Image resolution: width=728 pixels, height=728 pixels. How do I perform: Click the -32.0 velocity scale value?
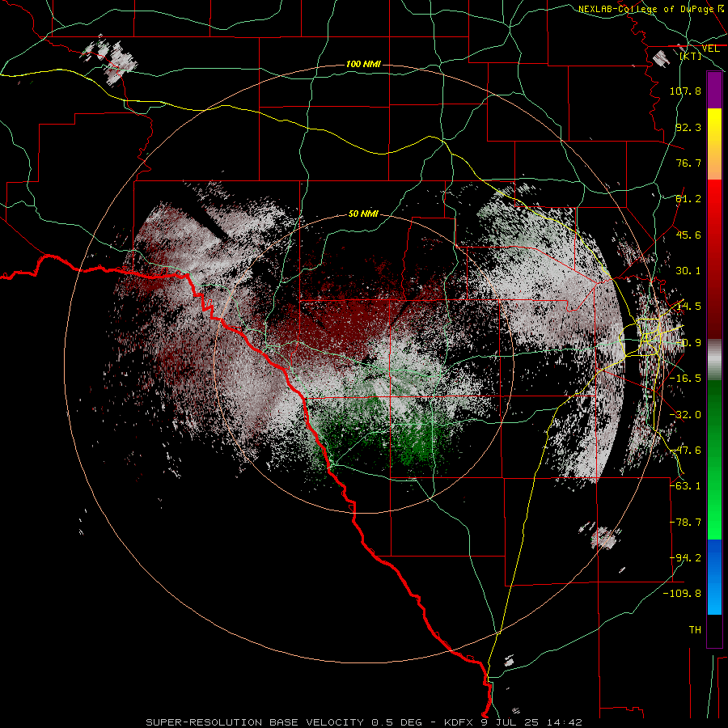[685, 414]
